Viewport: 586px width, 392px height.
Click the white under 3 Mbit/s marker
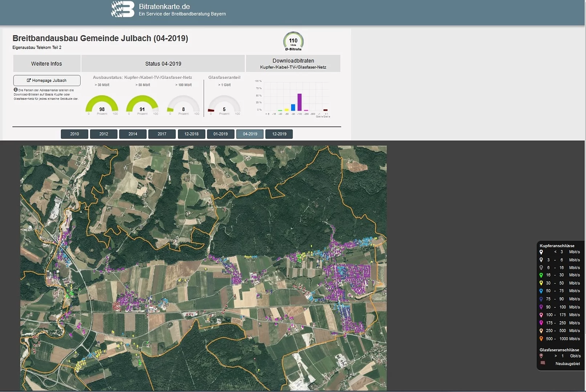point(541,252)
